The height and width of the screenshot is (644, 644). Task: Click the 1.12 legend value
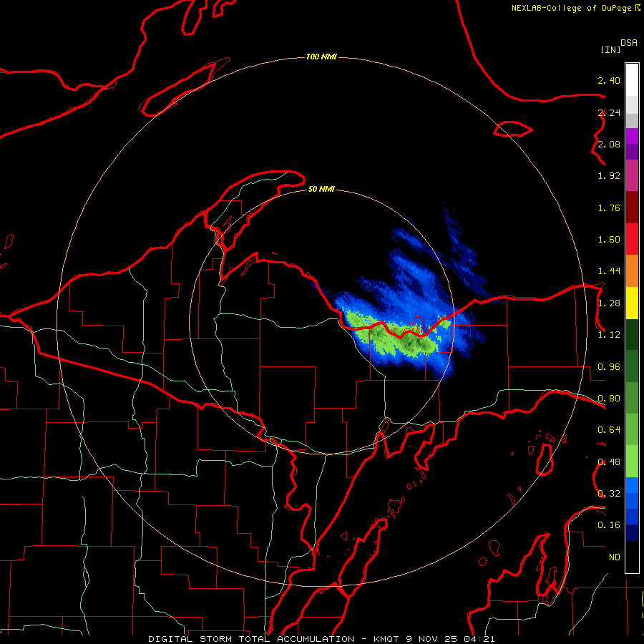tap(609, 335)
